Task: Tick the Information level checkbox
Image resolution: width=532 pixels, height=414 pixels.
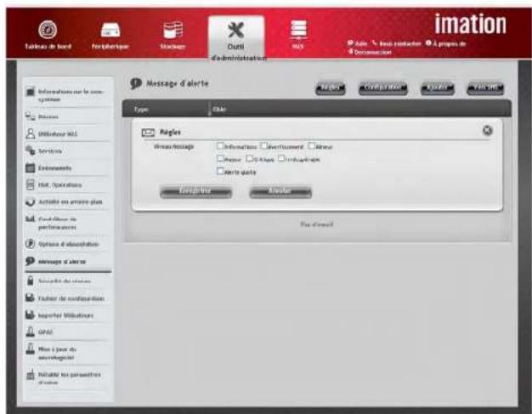Action: tap(220, 145)
